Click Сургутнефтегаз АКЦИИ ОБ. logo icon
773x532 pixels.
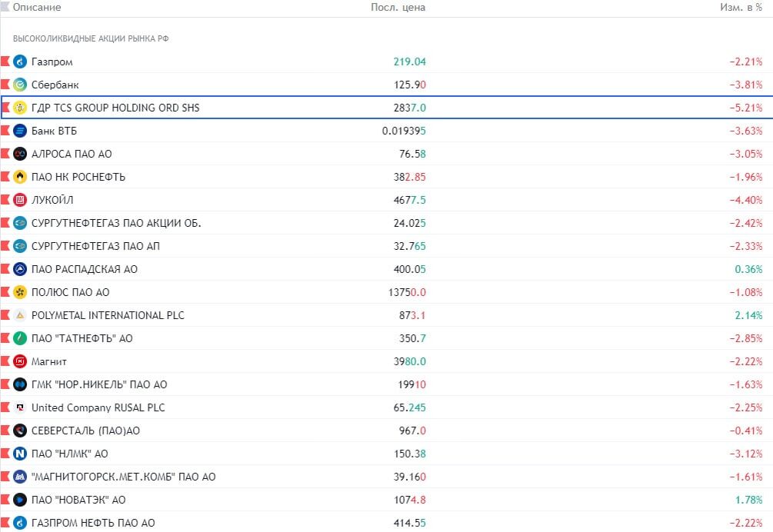coord(20,223)
